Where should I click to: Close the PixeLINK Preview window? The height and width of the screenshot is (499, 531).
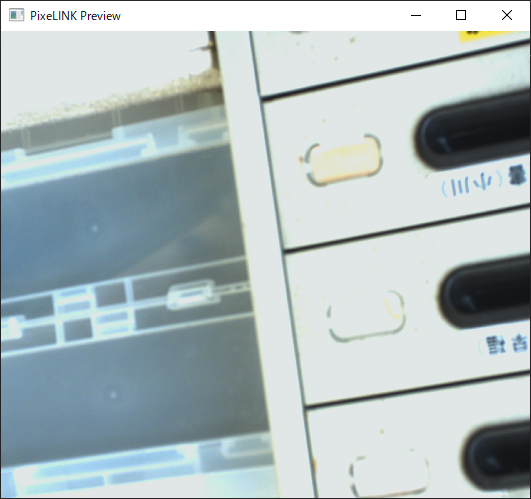507,15
